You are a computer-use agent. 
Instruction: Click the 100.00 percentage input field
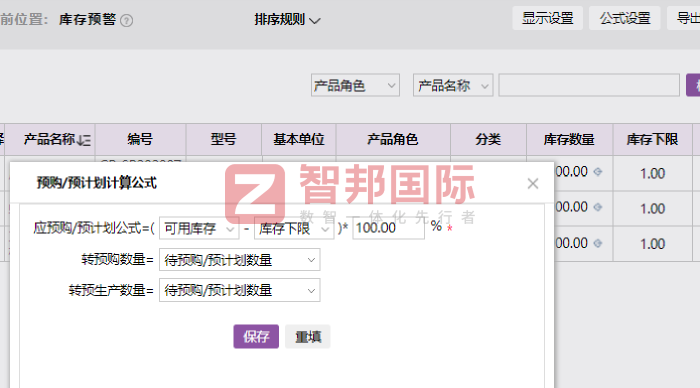click(x=388, y=228)
